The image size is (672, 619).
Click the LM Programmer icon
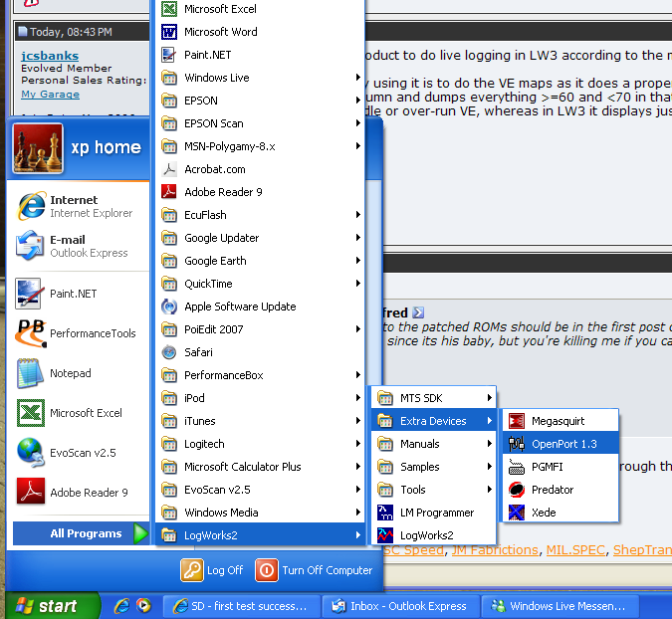(x=385, y=513)
